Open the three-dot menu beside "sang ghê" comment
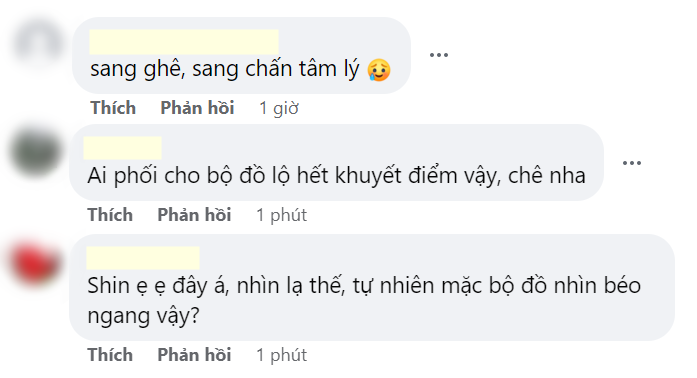Image resolution: width=697 pixels, height=378 pixels. click(438, 55)
